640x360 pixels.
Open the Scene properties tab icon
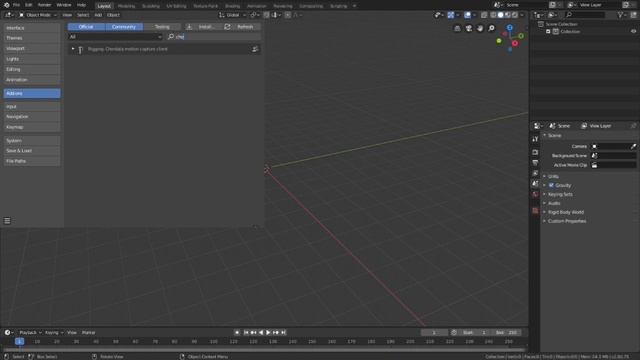coord(535,184)
